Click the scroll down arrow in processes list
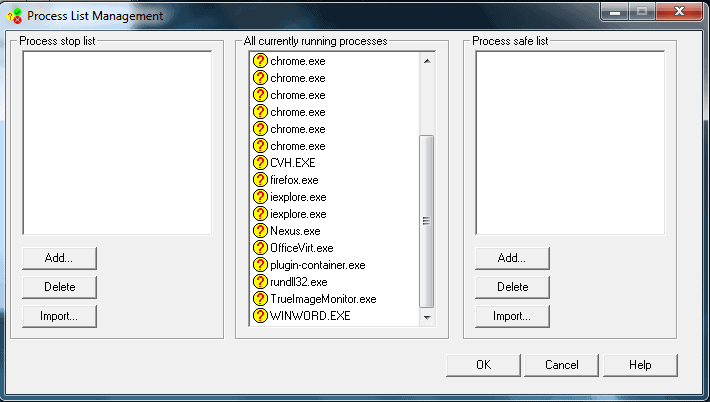Viewport: 710px width, 402px height. point(427,317)
